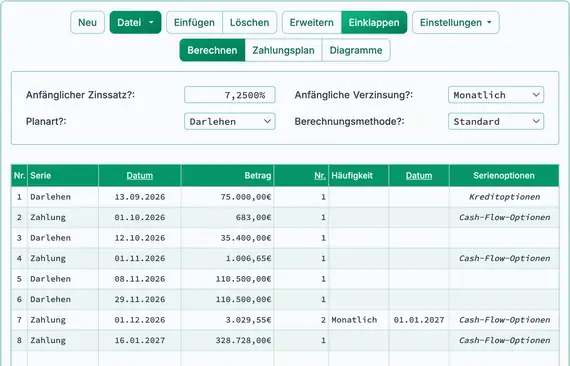Select the Zahlung series cell in row 8
Image resolution: width=570 pixels, height=366 pixels.
[x=63, y=341]
